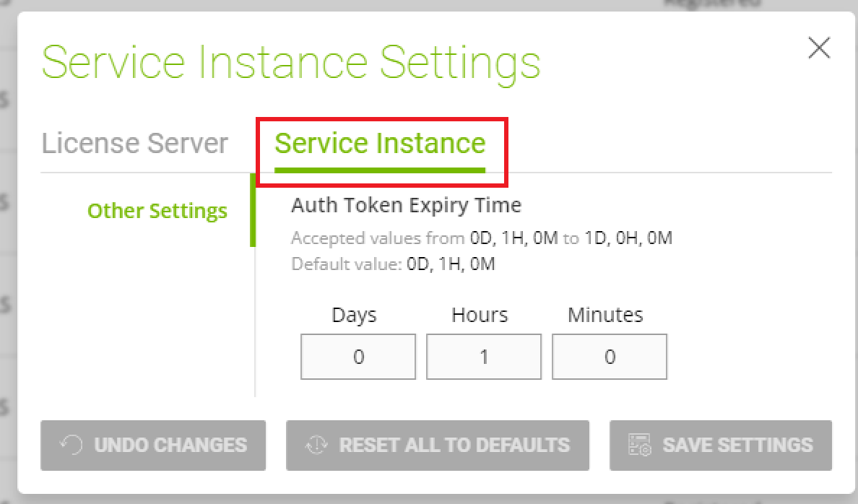This screenshot has height=504, width=858.
Task: Click the Default value description text
Action: [393, 264]
